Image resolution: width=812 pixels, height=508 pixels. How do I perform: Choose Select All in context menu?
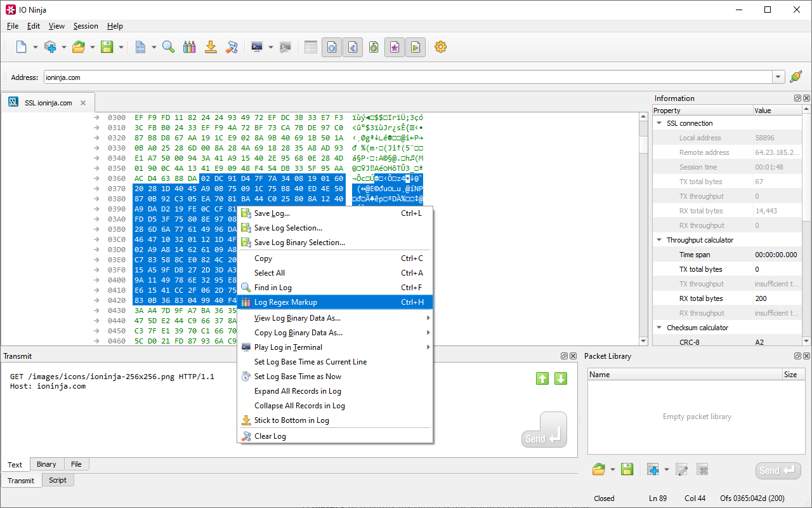tap(335, 273)
